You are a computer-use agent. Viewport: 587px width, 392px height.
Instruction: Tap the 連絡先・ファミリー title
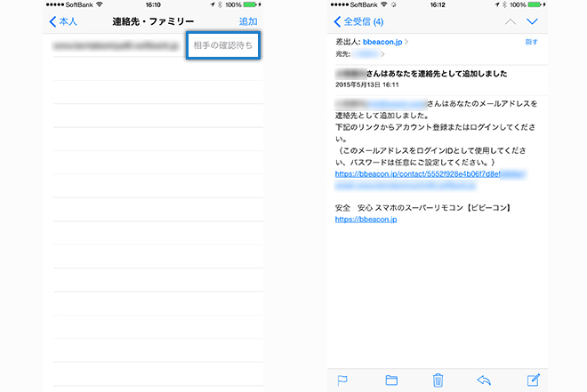pyautogui.click(x=153, y=21)
